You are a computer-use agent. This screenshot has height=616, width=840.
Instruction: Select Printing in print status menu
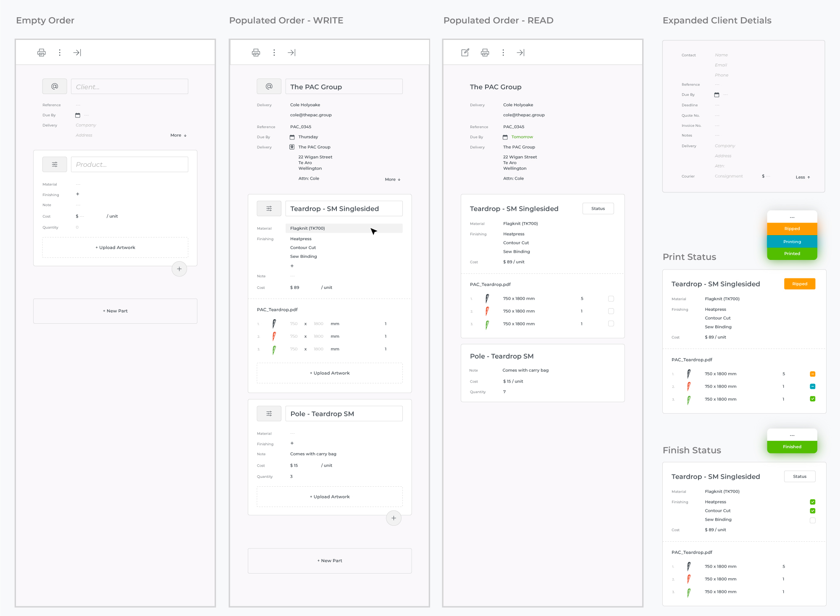[x=792, y=241]
